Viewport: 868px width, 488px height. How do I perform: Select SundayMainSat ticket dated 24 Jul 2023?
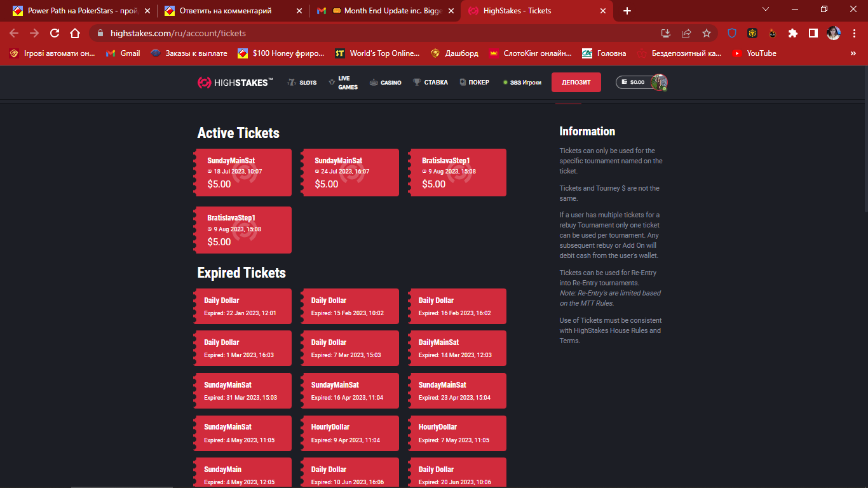point(349,172)
